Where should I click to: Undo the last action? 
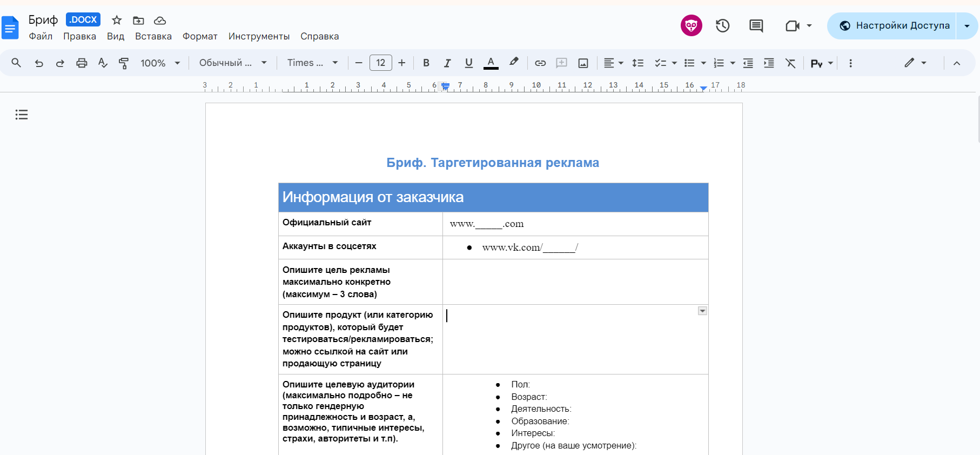[x=39, y=63]
